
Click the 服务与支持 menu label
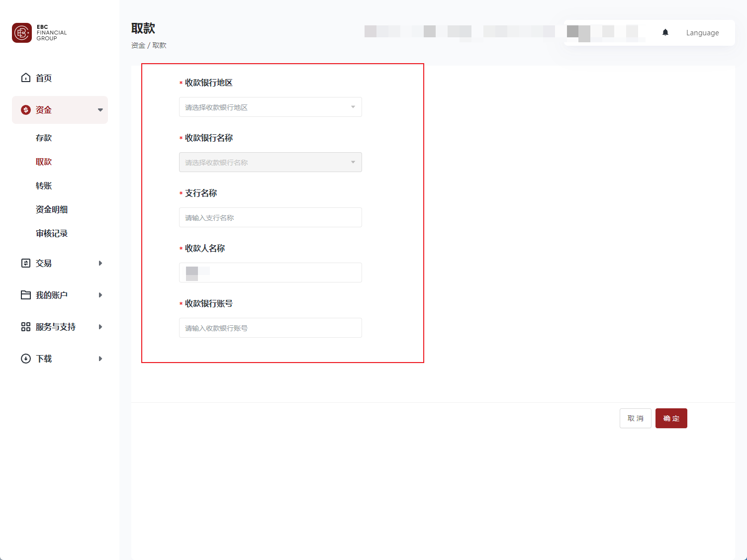56,327
